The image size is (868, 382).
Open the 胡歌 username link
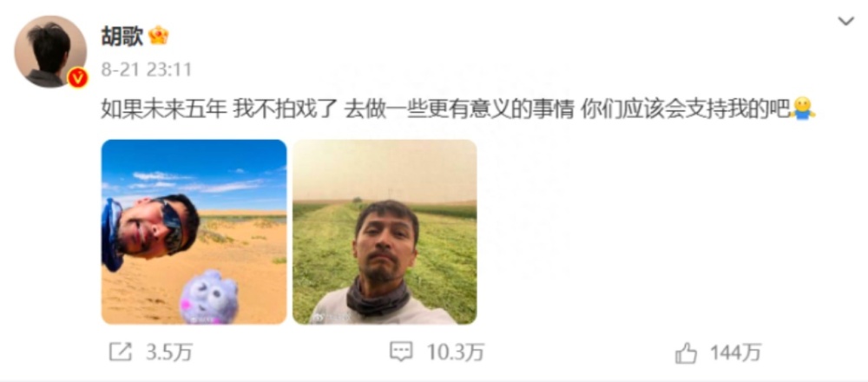tap(122, 36)
